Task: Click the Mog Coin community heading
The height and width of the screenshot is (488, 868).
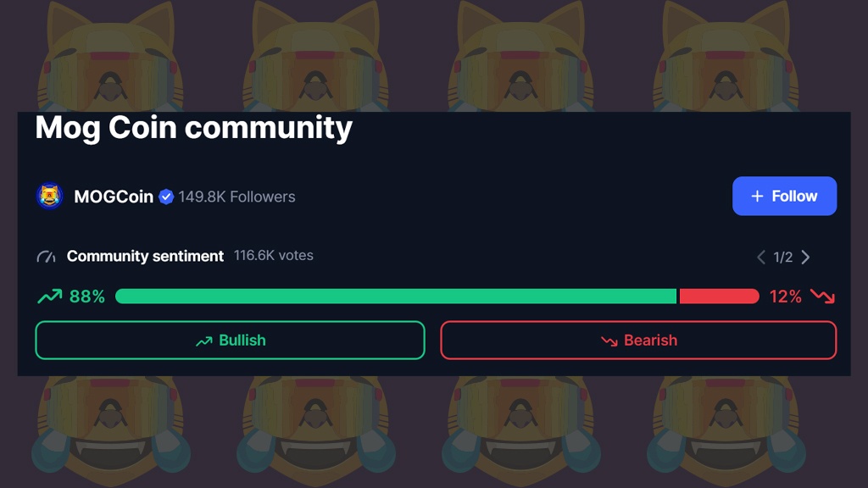Action: pyautogui.click(x=193, y=128)
